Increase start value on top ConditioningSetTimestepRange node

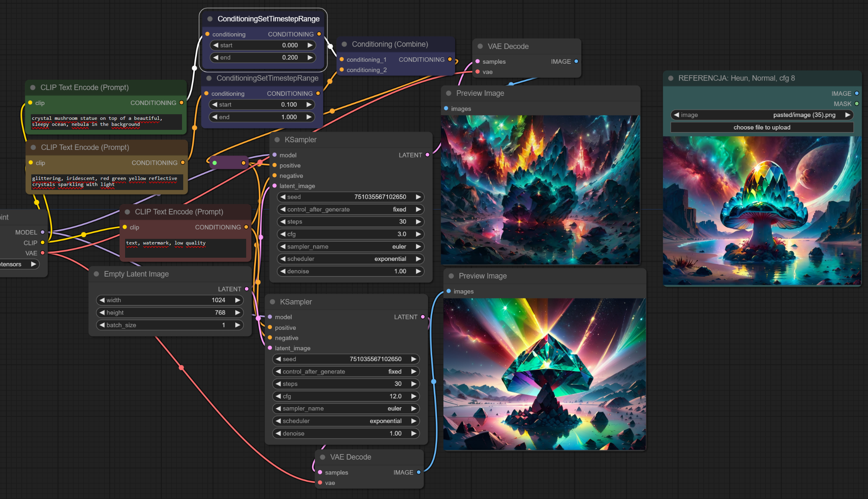point(310,45)
